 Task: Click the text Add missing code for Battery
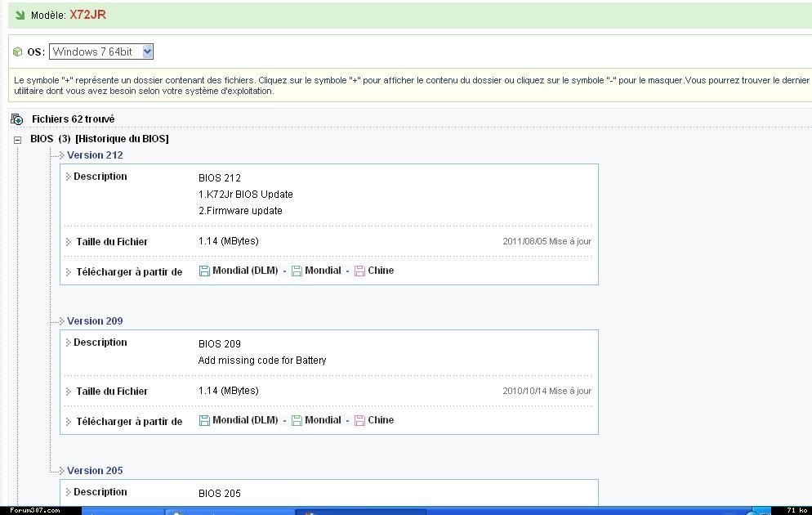(x=262, y=360)
